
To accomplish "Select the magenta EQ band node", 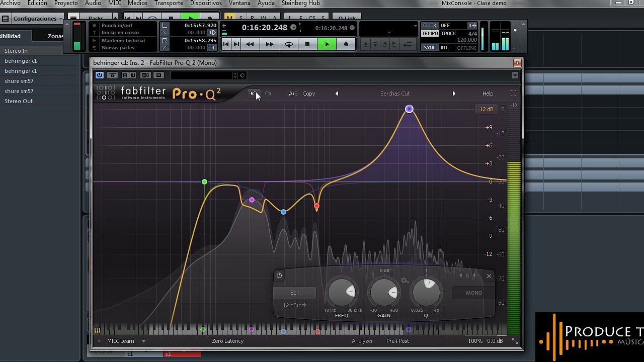I will [x=252, y=200].
